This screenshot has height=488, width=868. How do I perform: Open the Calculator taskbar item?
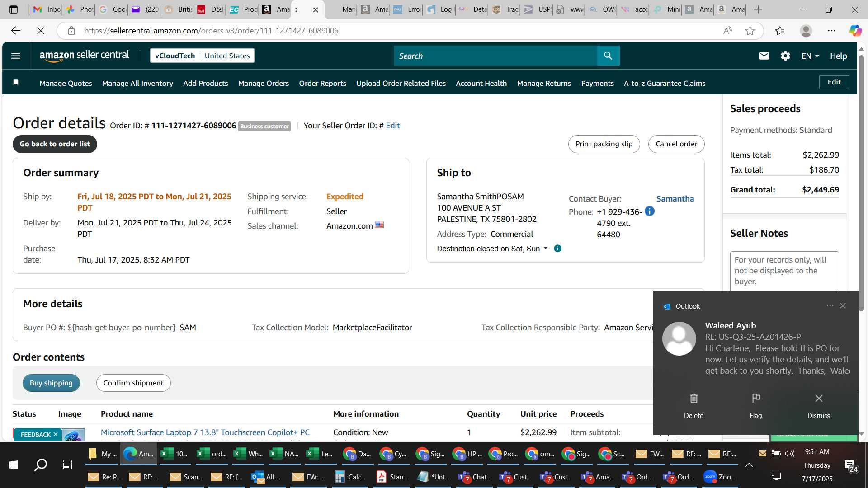[350, 477]
